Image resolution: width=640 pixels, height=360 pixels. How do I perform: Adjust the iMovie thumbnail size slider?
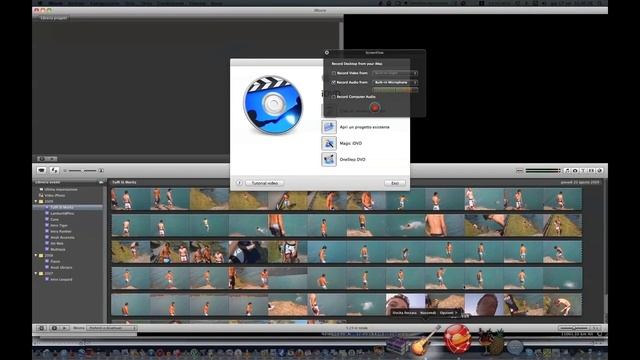pos(83,170)
